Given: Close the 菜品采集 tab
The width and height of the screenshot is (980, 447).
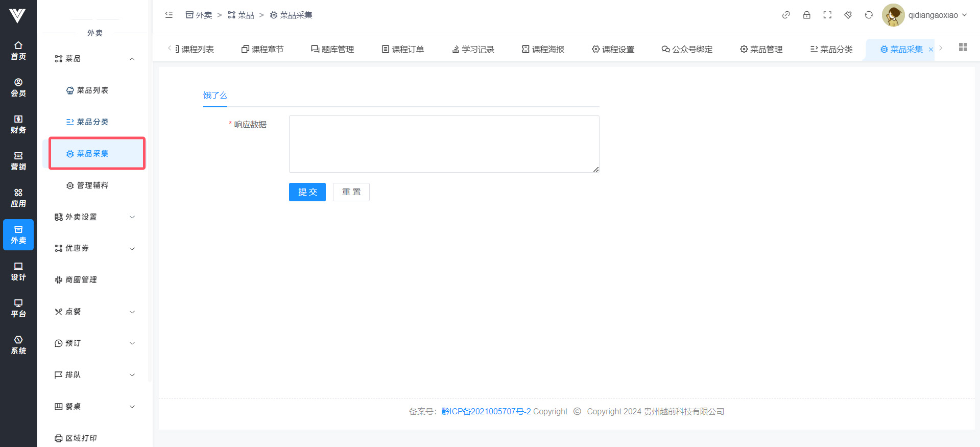Looking at the screenshot, I should pyautogui.click(x=930, y=50).
